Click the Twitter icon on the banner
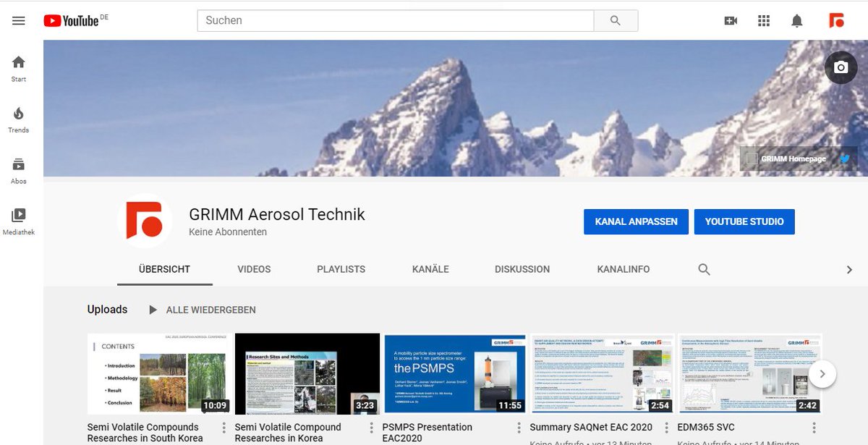This screenshot has height=445, width=868. pyautogui.click(x=844, y=158)
